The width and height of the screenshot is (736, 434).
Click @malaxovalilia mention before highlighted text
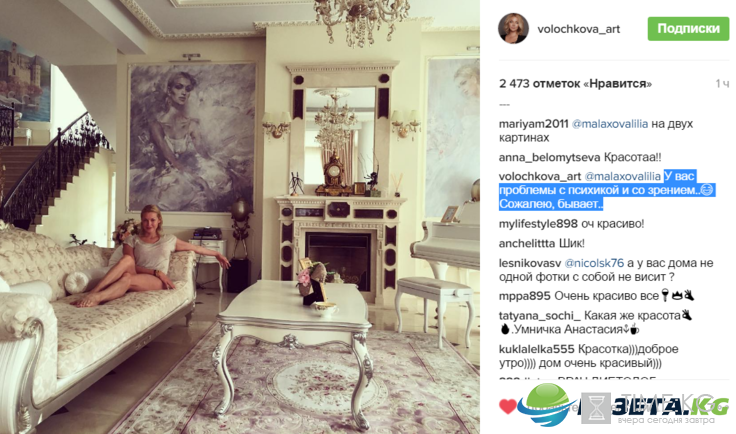(622, 176)
